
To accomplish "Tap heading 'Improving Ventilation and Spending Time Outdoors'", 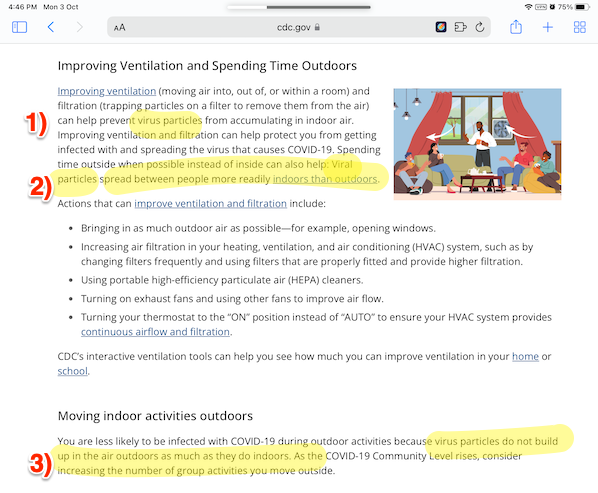I will 207,66.
